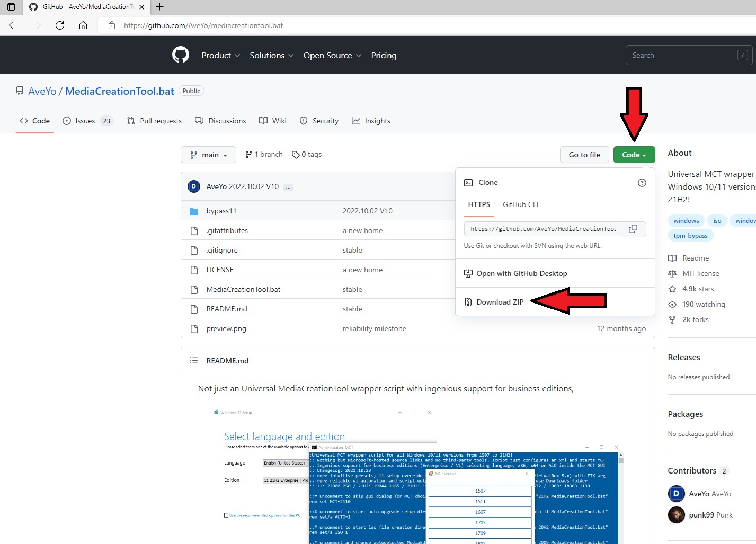The height and width of the screenshot is (544, 756).
Task: Expand commit message ellipsis button
Action: click(288, 187)
